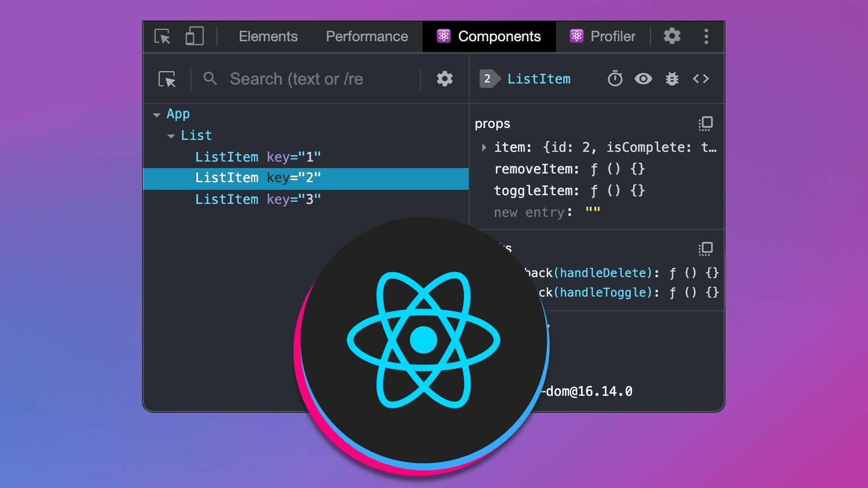The width and height of the screenshot is (868, 488).
Task: Select the device toolbar icon near Elements
Action: (x=194, y=36)
